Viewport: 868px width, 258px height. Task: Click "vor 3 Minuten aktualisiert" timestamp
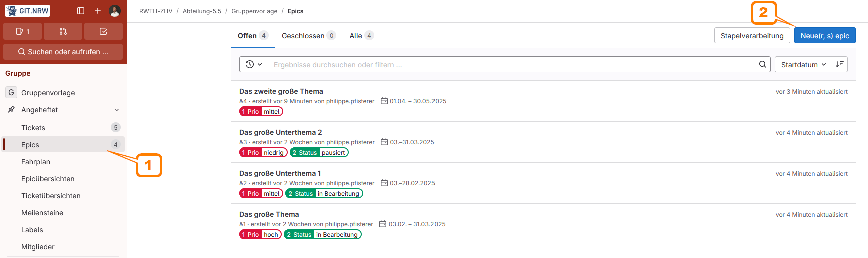coord(812,92)
